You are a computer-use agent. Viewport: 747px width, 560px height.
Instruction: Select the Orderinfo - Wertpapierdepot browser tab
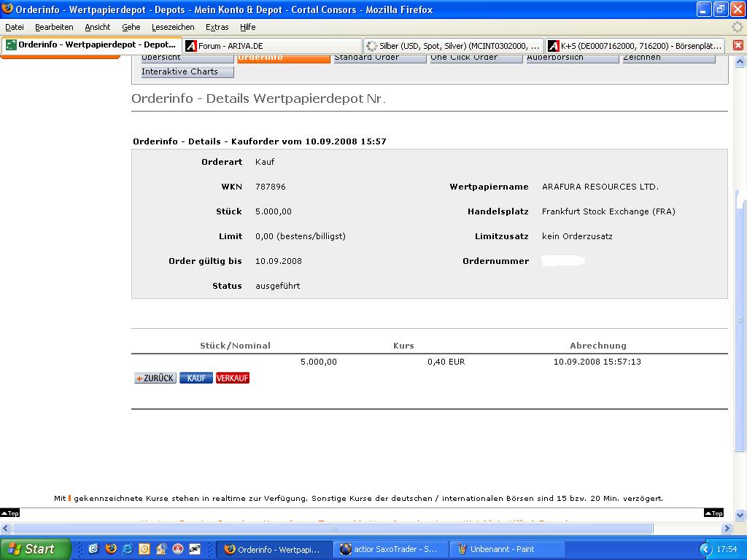[x=91, y=45]
